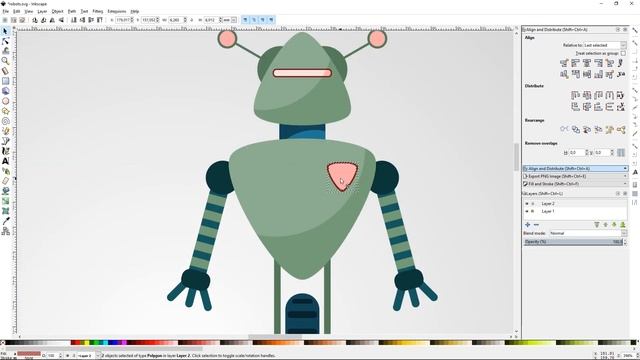Select the Rectangle tool
This screenshot has width=640, height=360.
(5, 81)
